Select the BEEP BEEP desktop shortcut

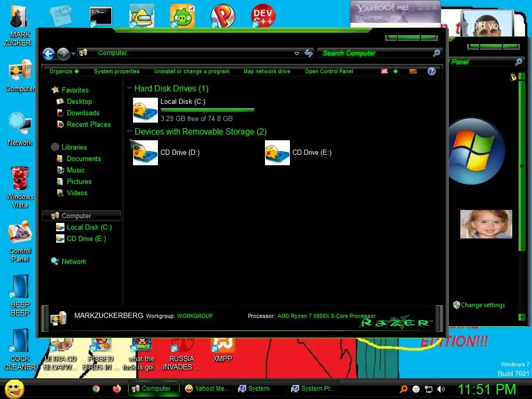pyautogui.click(x=20, y=296)
